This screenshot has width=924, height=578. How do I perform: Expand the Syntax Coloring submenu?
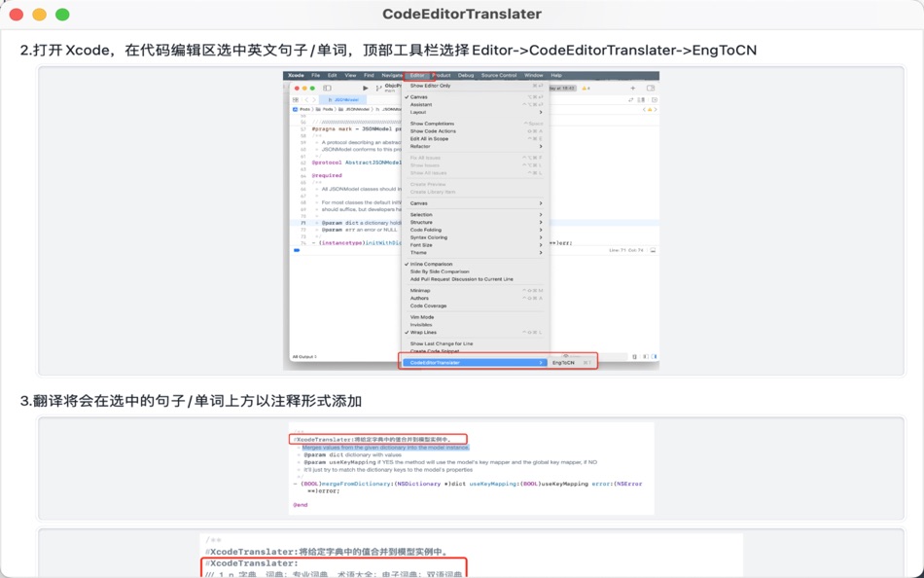475,237
